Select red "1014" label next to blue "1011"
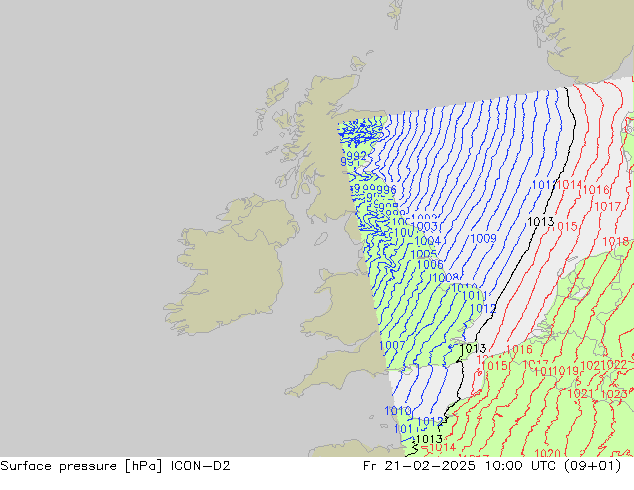Image resolution: width=634 pixels, height=490 pixels. click(569, 185)
